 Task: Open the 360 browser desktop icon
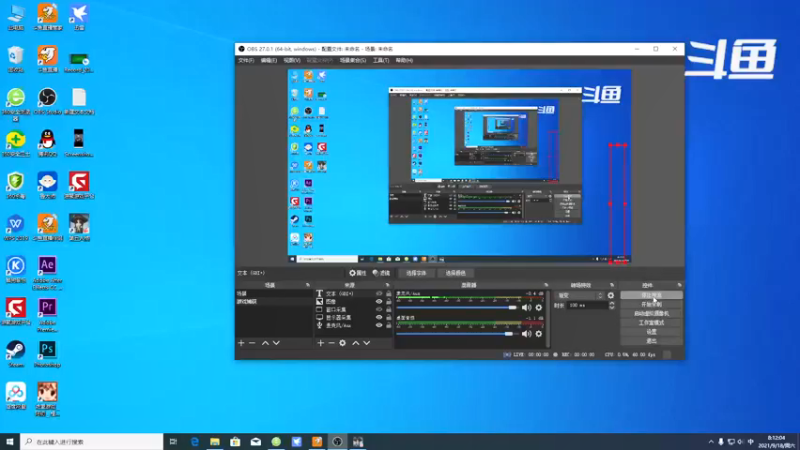[x=16, y=104]
